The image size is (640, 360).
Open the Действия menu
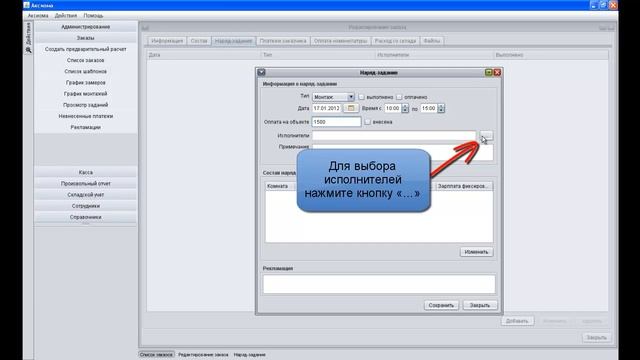(x=66, y=16)
